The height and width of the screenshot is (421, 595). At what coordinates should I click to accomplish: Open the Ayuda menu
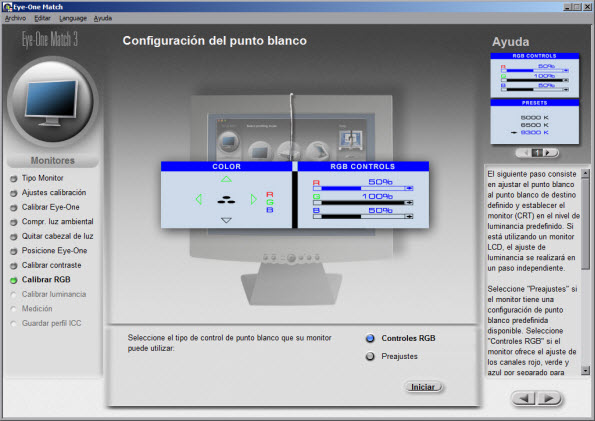coord(102,18)
